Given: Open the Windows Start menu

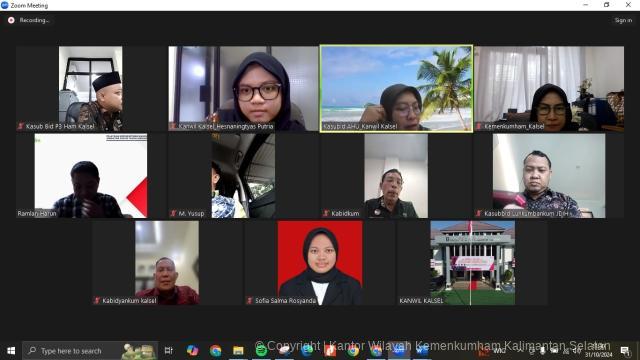Looking at the screenshot, I should click(x=11, y=351).
